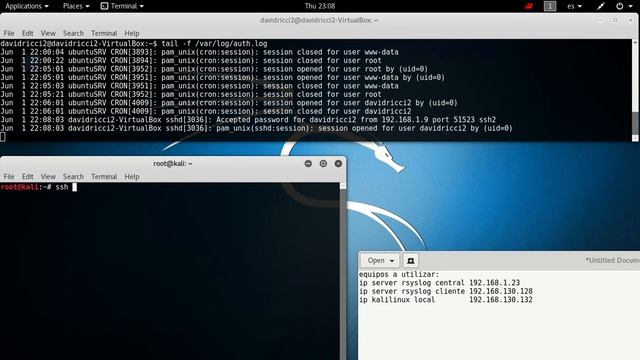
Task: Click scrollbar of davidricci2 terminal
Action: pyautogui.click(x=635, y=90)
